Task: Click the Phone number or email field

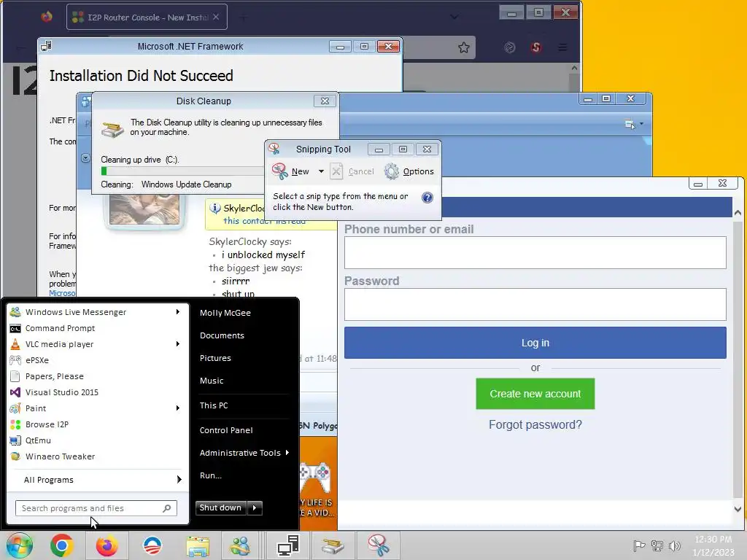Action: point(535,253)
